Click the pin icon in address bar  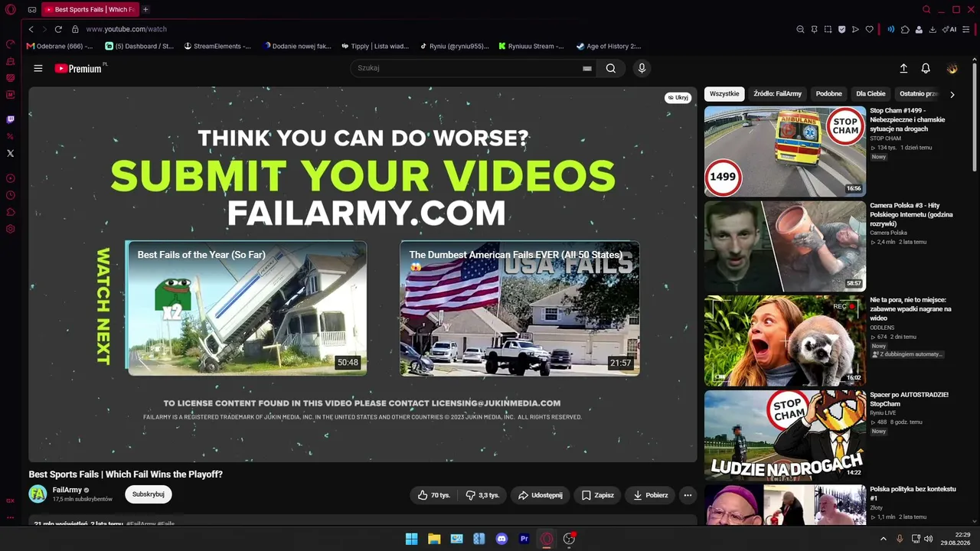[814, 29]
